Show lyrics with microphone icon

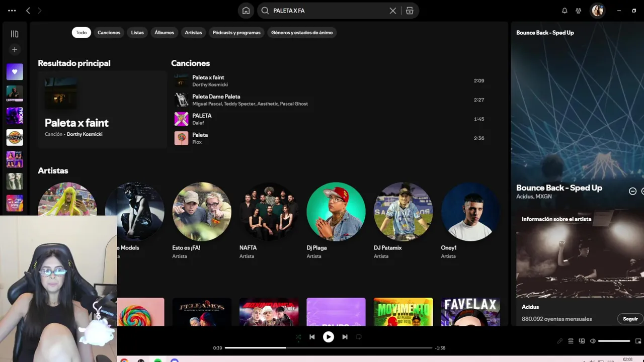pyautogui.click(x=559, y=341)
